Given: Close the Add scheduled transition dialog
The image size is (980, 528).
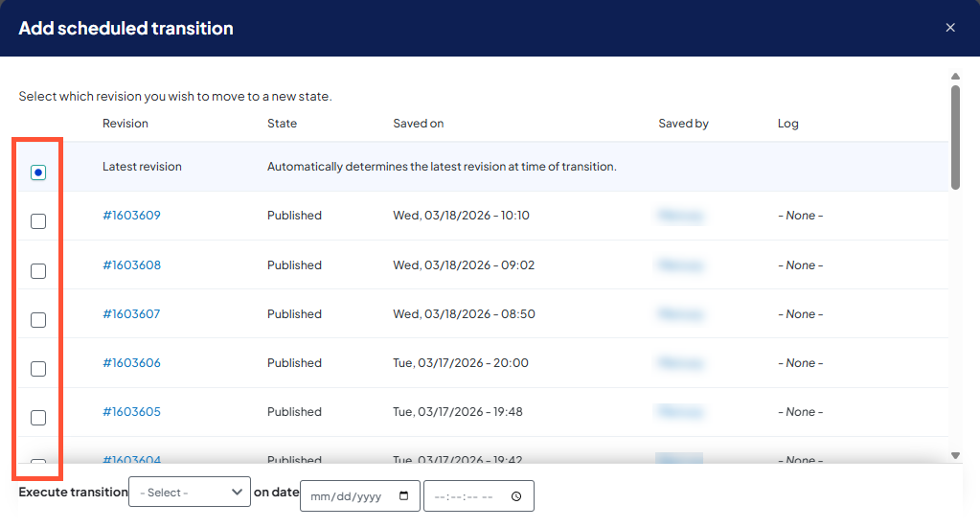Looking at the screenshot, I should (950, 28).
